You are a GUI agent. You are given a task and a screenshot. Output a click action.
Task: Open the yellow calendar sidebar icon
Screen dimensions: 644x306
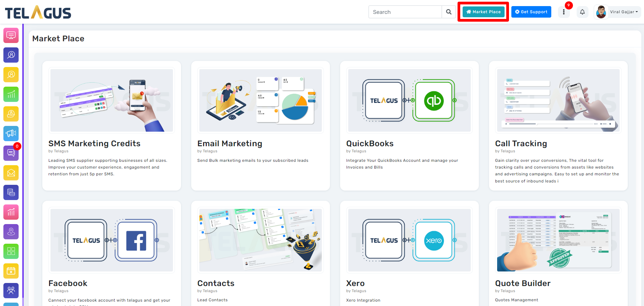pyautogui.click(x=11, y=271)
